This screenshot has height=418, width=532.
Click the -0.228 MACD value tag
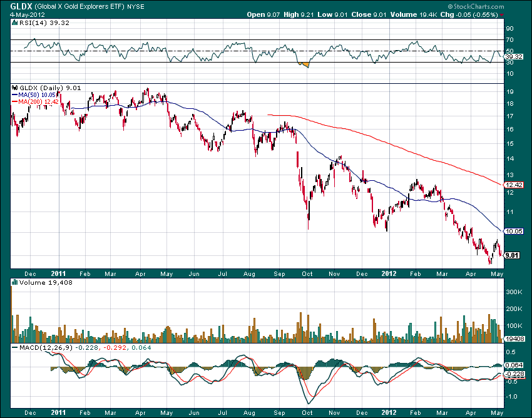coord(515,374)
